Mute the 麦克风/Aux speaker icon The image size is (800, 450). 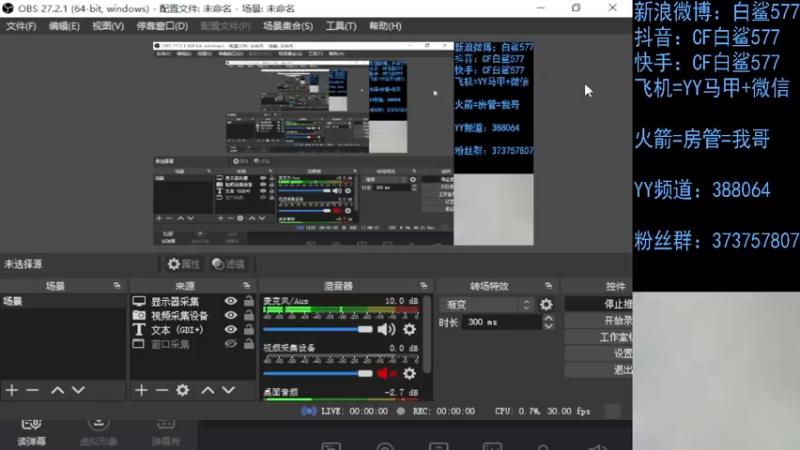pos(386,330)
